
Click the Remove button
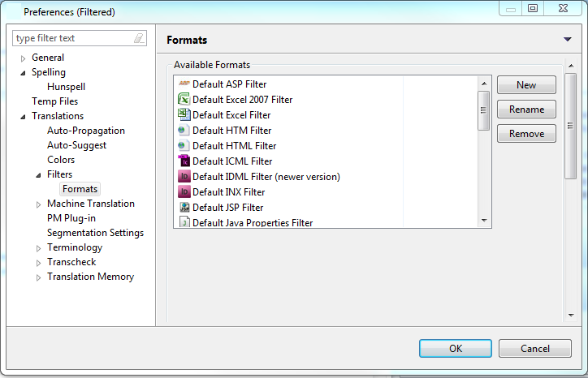(x=526, y=134)
